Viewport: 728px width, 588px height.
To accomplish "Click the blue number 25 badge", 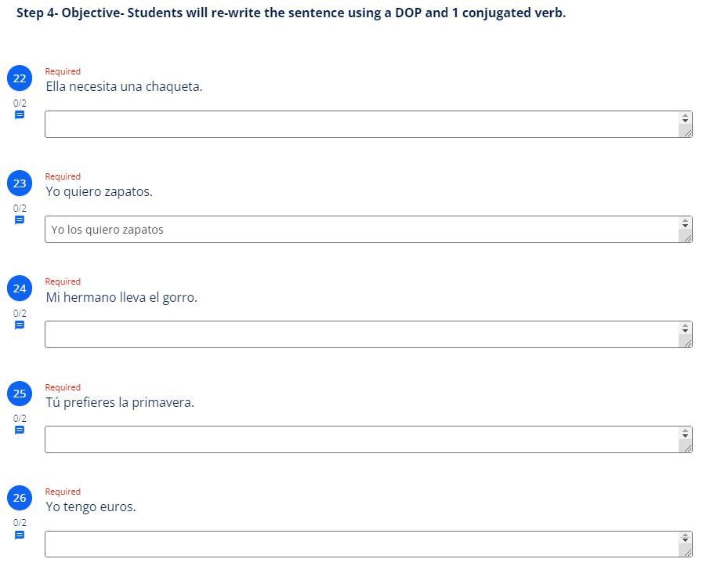I will click(20, 394).
